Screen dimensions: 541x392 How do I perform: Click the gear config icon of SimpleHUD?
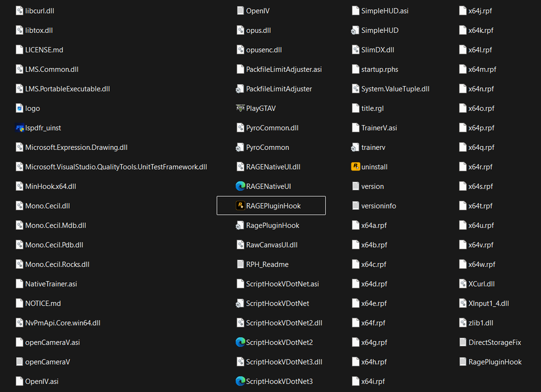[355, 30]
